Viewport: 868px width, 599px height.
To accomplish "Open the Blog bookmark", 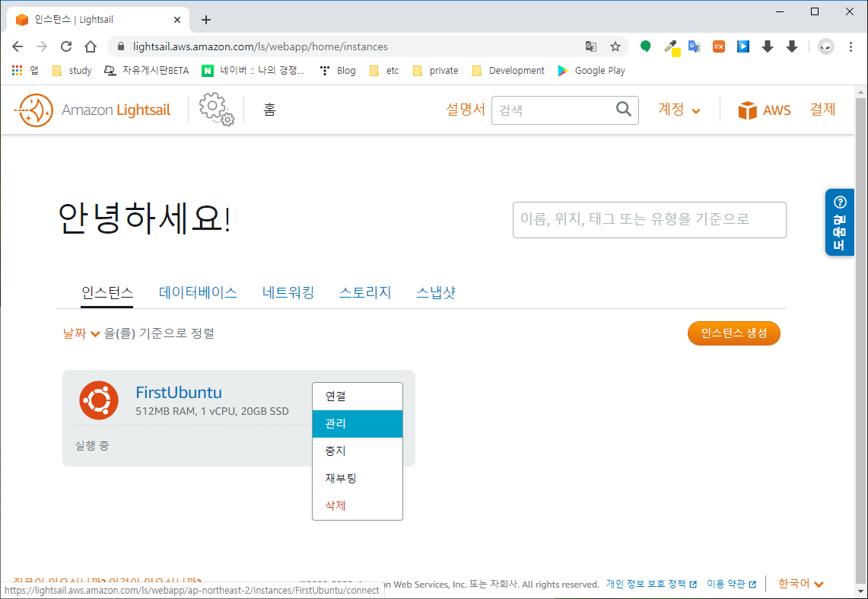I will 338,70.
